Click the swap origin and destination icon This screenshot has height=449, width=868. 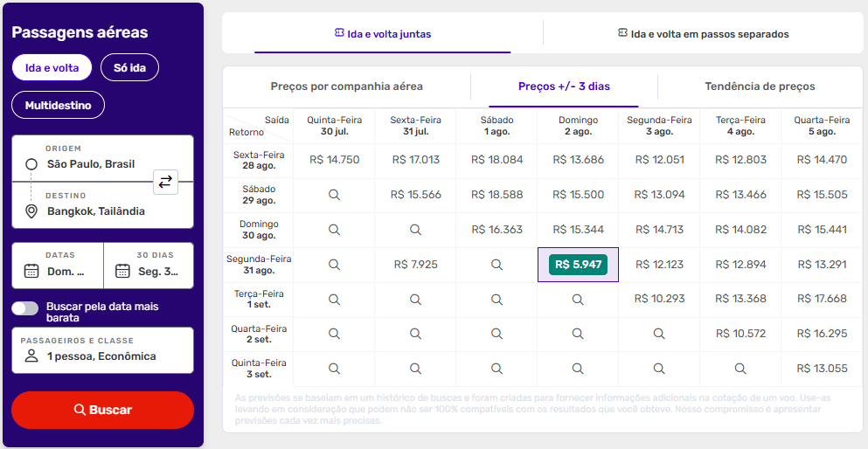click(165, 182)
